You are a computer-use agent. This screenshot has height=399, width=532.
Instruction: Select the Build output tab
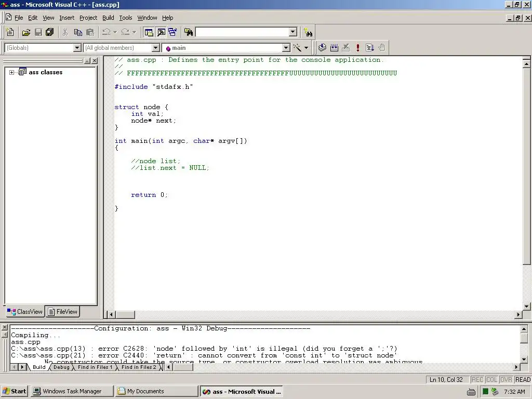pyautogui.click(x=39, y=367)
